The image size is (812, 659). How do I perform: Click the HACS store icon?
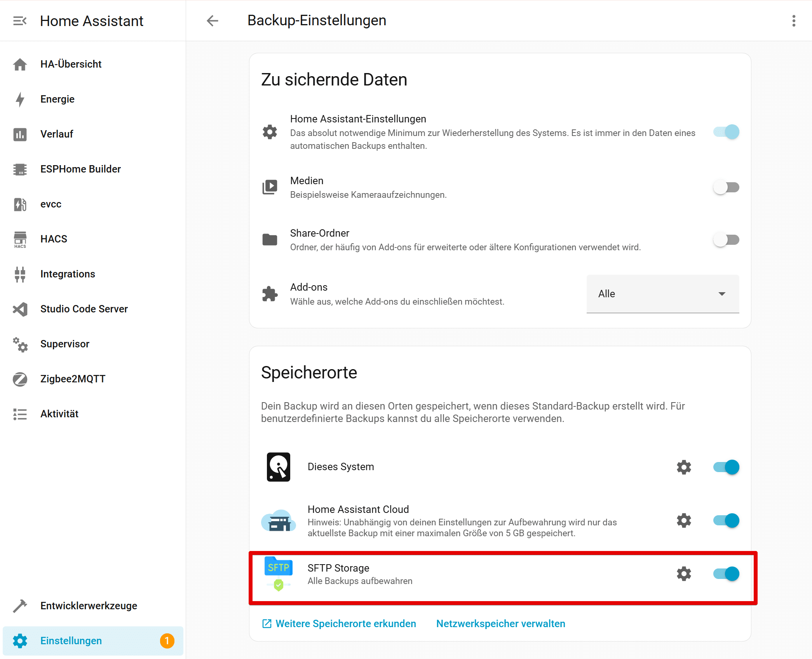[20, 239]
